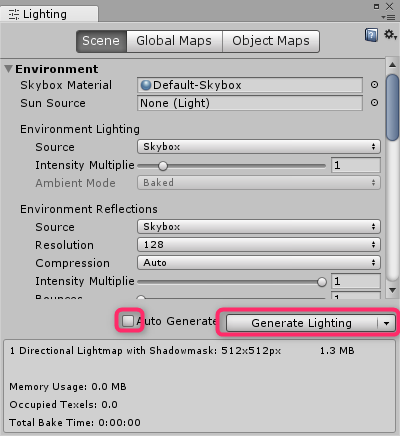Viewport: 400px width, 436px height.
Task: Maximize the Lighting window
Action: [376, 6]
